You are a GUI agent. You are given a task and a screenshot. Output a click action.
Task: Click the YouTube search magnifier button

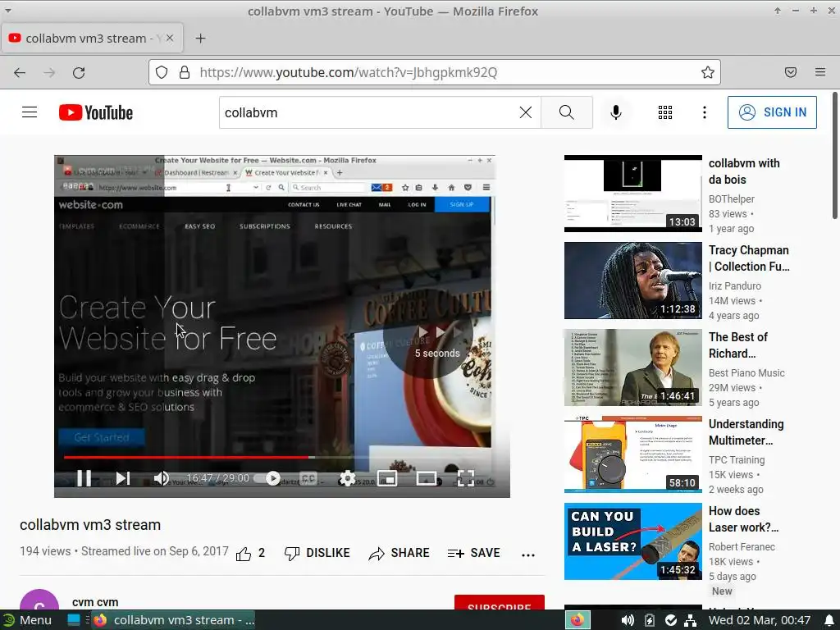[566, 112]
